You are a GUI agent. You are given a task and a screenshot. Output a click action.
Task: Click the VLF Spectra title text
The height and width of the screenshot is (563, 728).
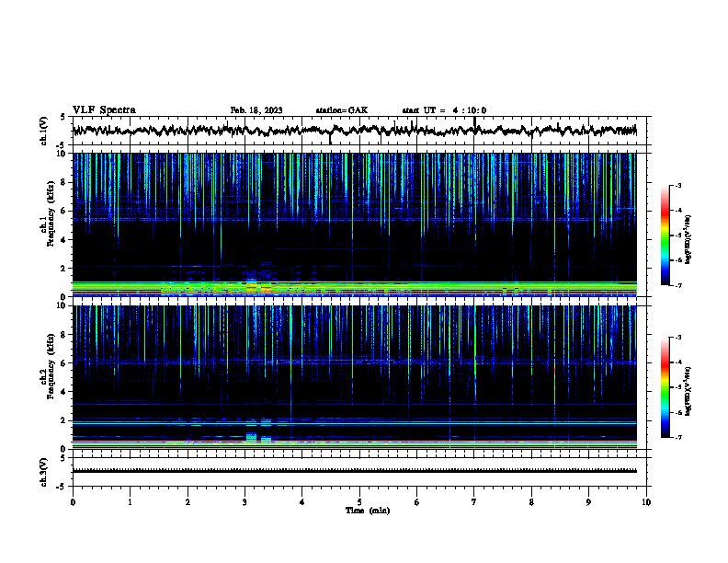click(104, 109)
